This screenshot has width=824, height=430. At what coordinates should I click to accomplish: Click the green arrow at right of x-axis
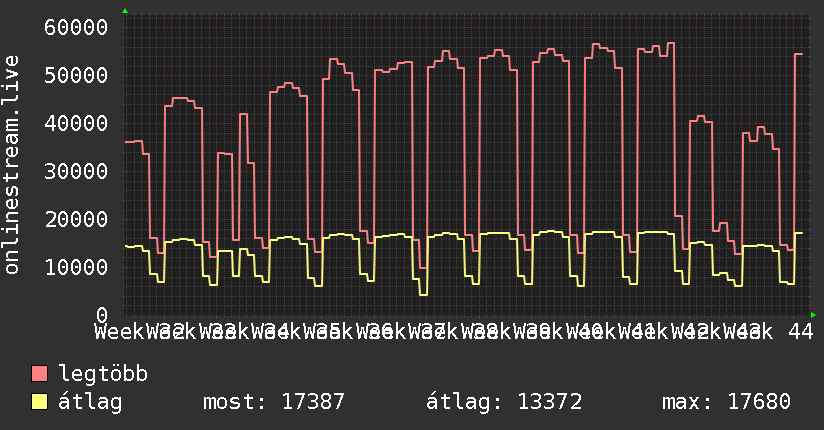point(813,315)
